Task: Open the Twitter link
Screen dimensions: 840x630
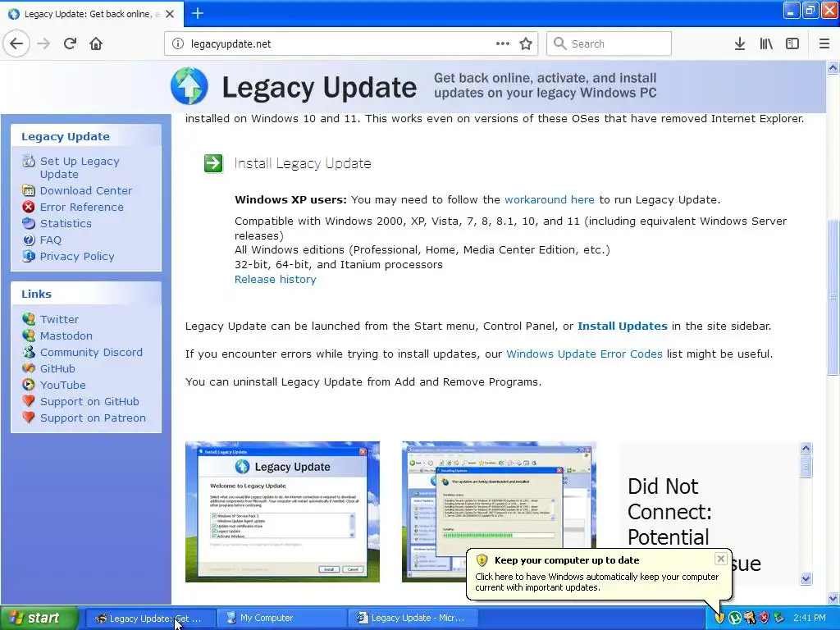Action: 59,319
